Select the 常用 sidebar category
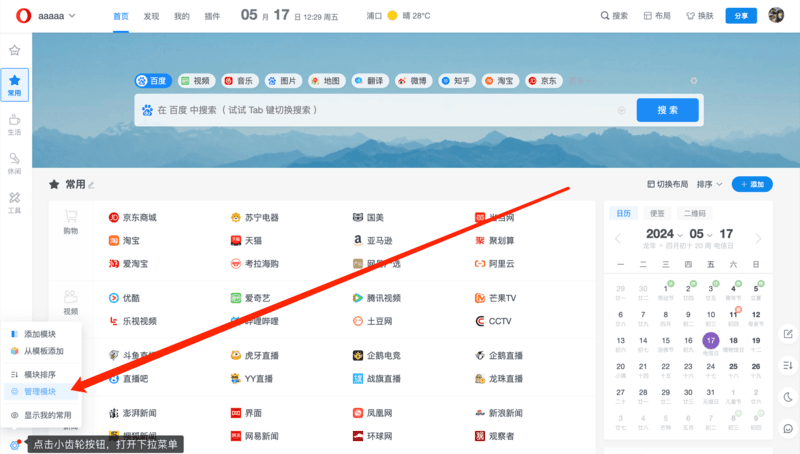 (14, 85)
